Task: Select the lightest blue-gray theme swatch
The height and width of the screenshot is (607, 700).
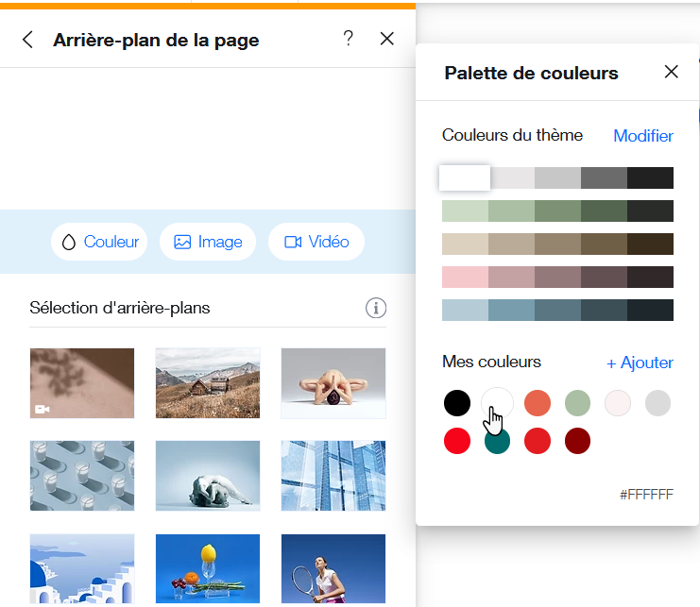Action: point(465,310)
